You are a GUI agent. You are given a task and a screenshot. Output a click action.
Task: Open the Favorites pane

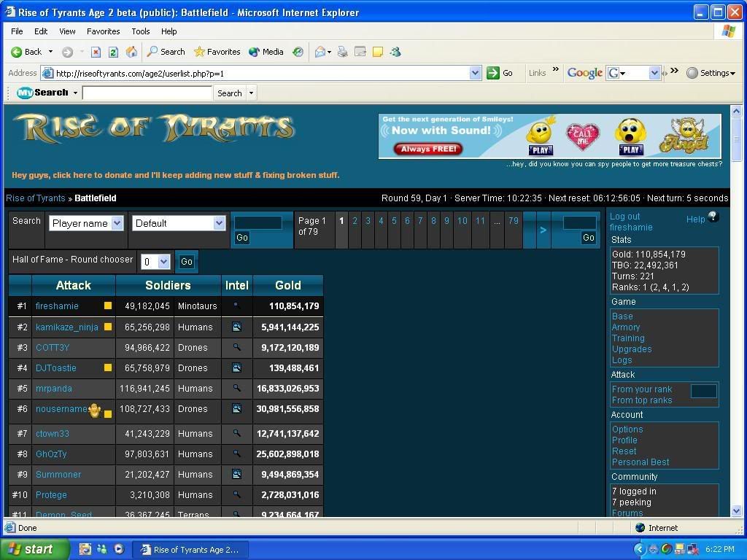217,52
